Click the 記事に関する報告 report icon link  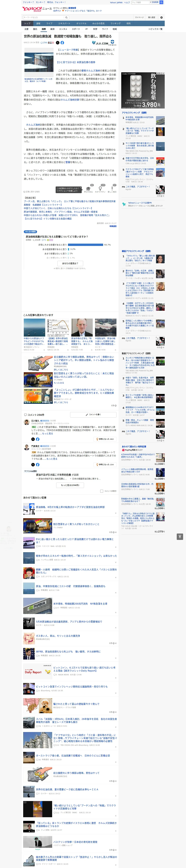coord(32,192)
